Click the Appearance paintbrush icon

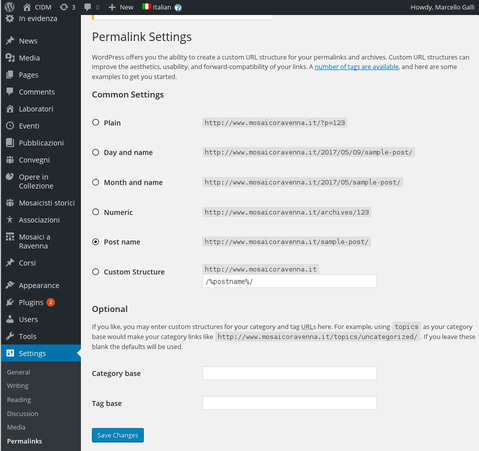coord(10,285)
